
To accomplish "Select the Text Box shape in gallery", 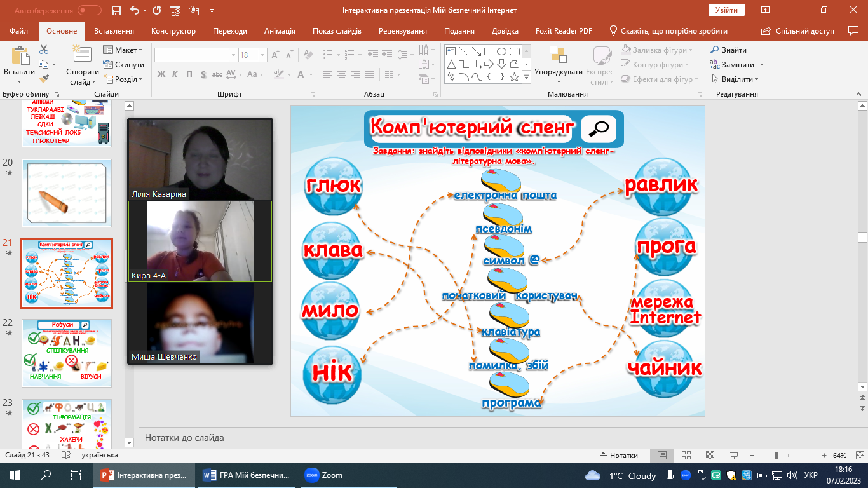I will (x=451, y=51).
